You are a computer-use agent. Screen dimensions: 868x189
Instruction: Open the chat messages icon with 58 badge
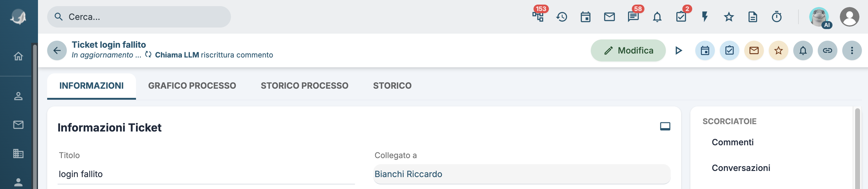click(633, 17)
